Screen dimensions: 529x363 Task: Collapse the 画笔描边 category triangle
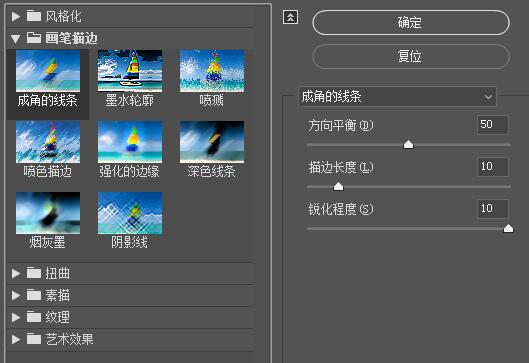tap(15, 38)
